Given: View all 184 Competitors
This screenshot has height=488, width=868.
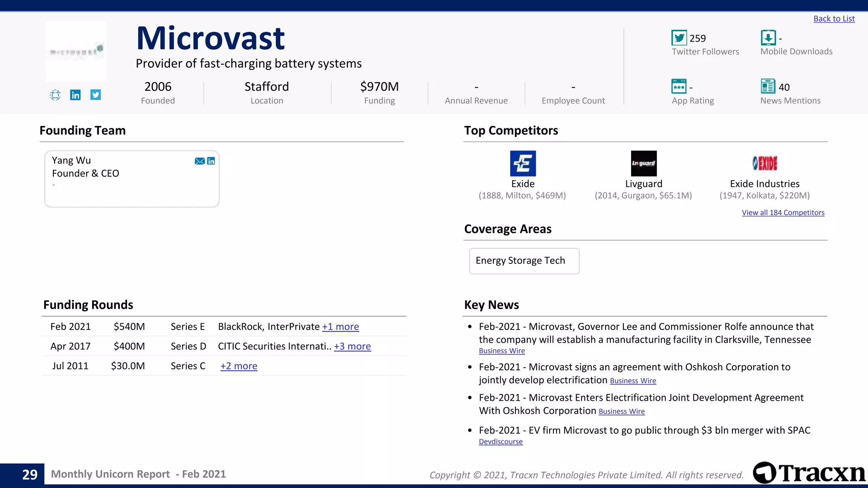Looking at the screenshot, I should coord(783,213).
